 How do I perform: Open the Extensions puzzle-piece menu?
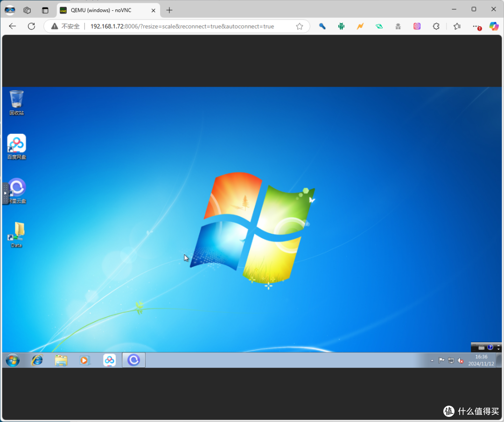pyautogui.click(x=436, y=26)
